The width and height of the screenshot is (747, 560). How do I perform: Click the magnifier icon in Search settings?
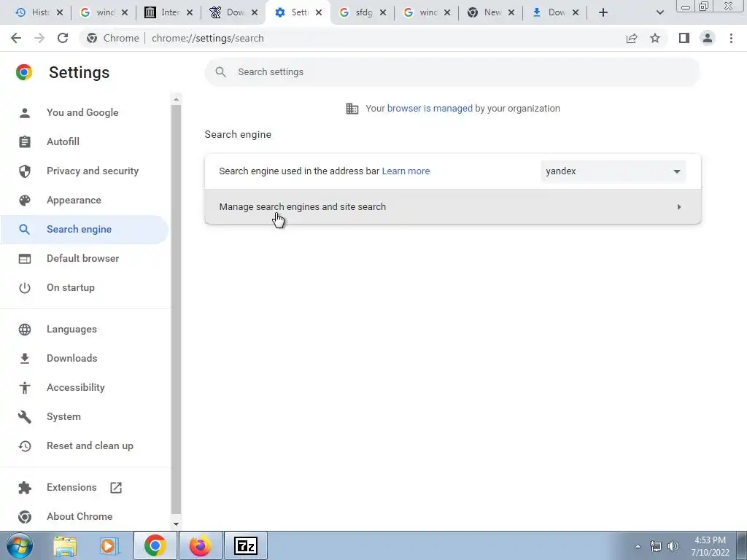[x=220, y=72]
